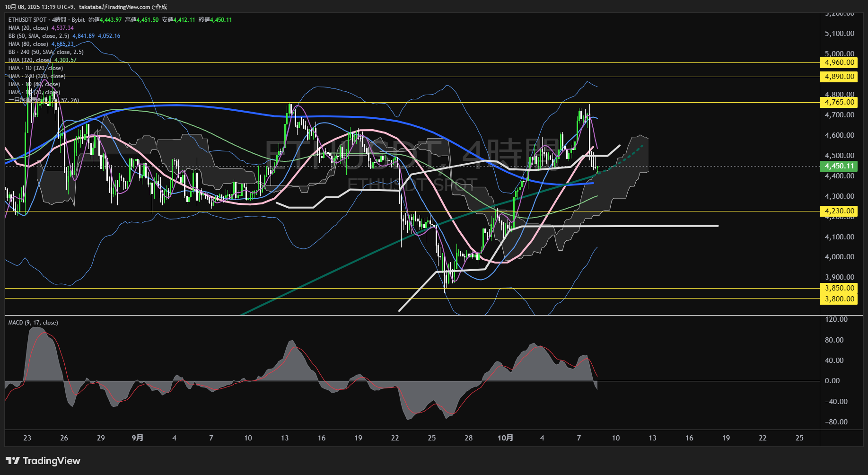Click the TradingView.com text in the header
Screen dimensions: 868x475
129,7
